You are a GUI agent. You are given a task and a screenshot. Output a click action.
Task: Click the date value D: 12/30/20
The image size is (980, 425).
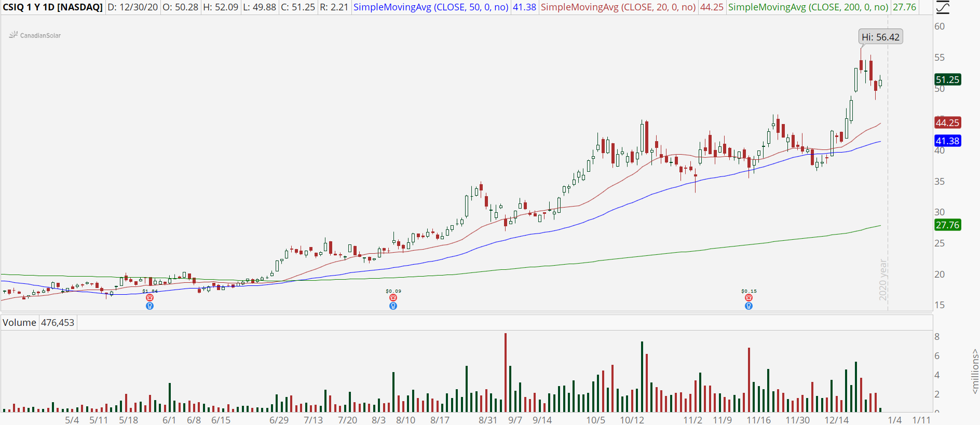[132, 7]
